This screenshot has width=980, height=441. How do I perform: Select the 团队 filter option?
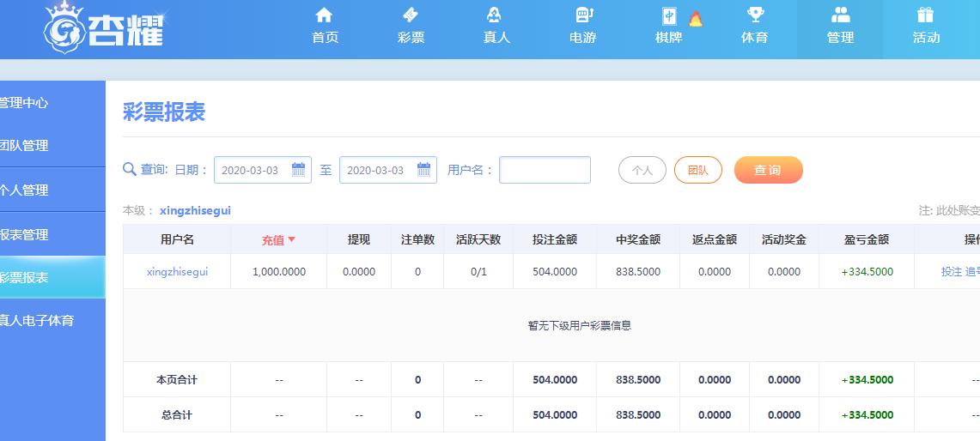698,170
